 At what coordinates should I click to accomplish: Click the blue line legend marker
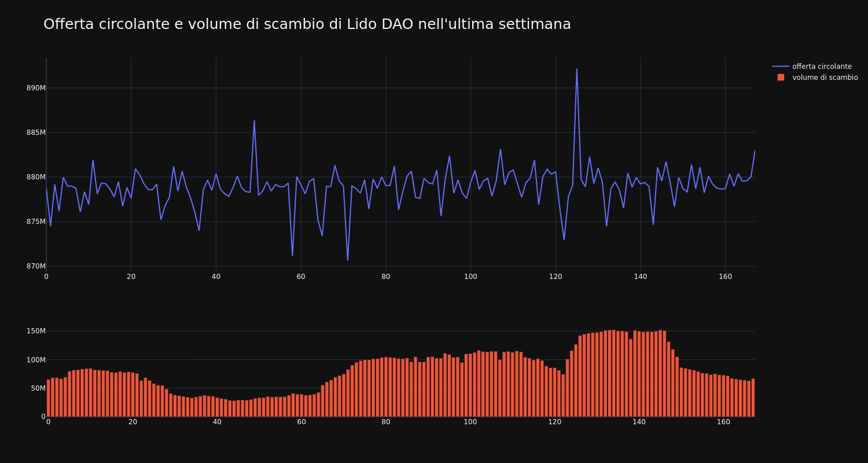[781, 67]
